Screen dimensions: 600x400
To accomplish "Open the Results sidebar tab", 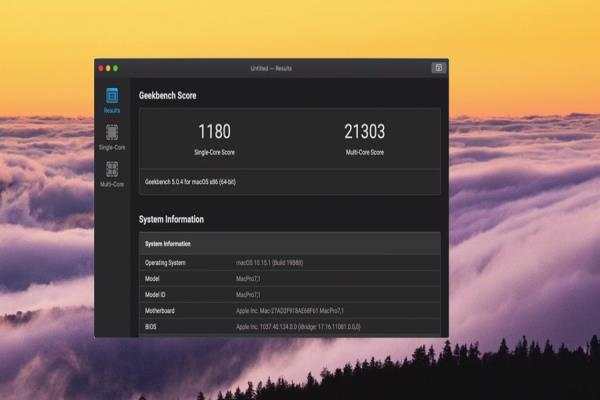I will (x=112, y=99).
